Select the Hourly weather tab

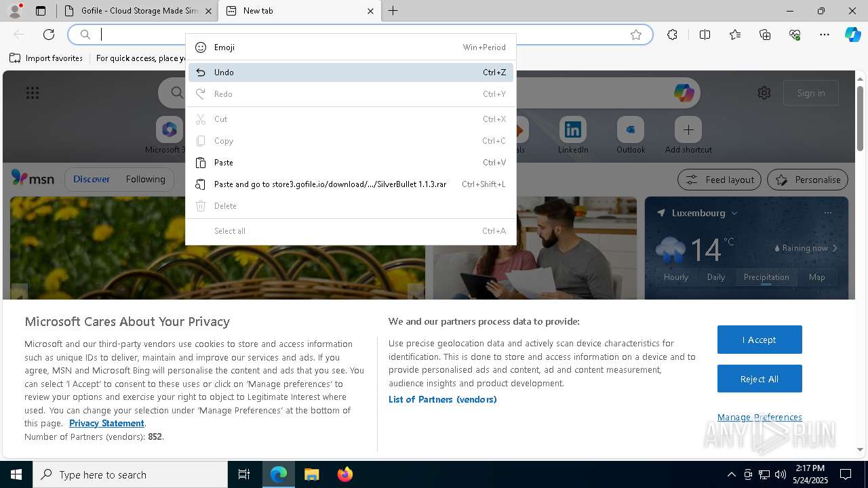pos(676,277)
